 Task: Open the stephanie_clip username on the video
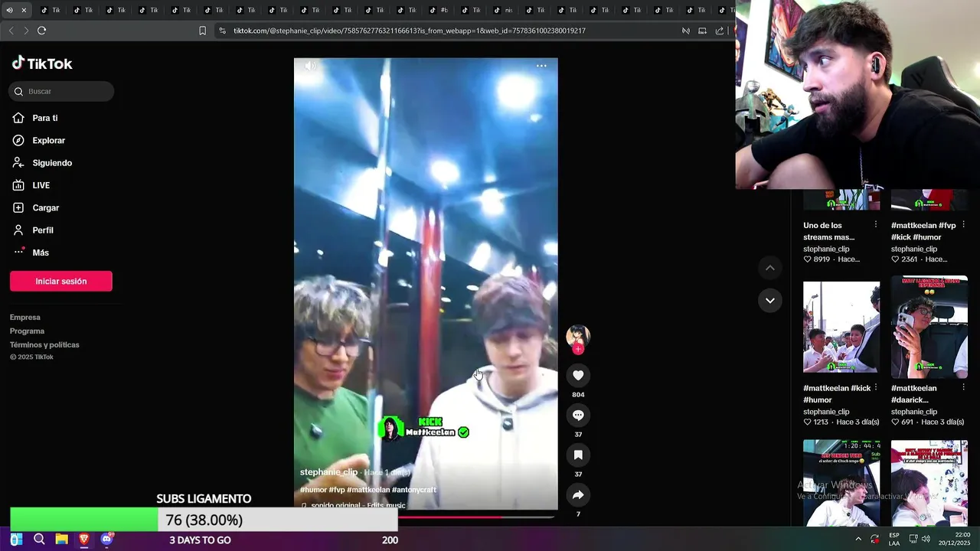(328, 472)
